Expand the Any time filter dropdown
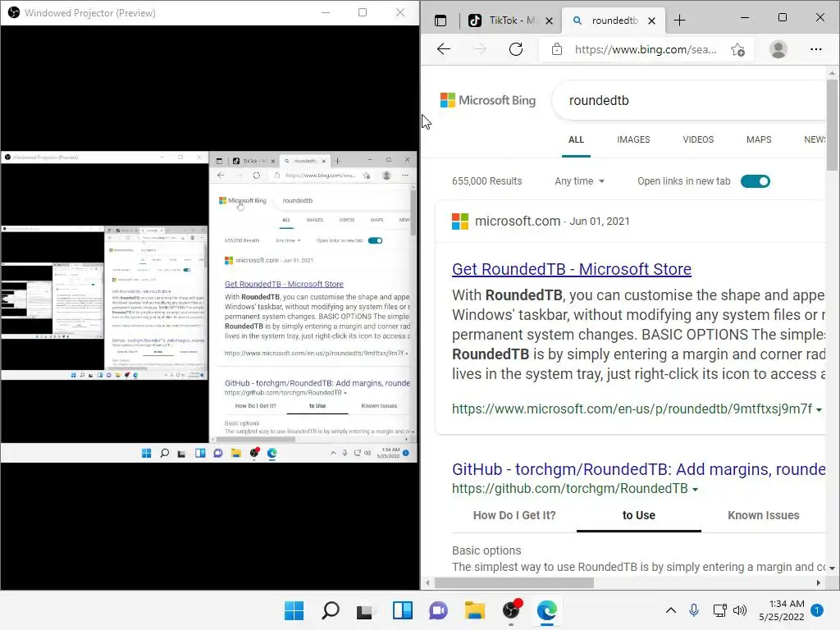Viewport: 840px width, 630px height. pyautogui.click(x=579, y=181)
